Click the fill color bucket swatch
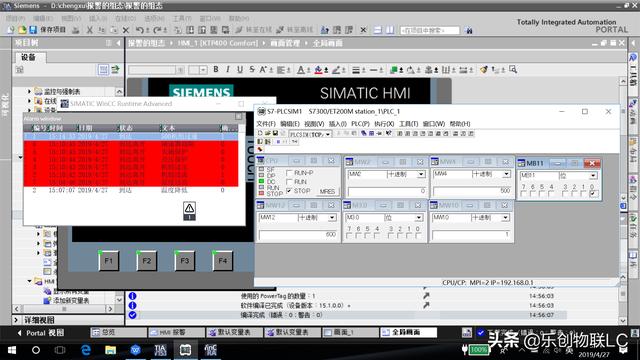640x360 pixels. tap(318, 70)
